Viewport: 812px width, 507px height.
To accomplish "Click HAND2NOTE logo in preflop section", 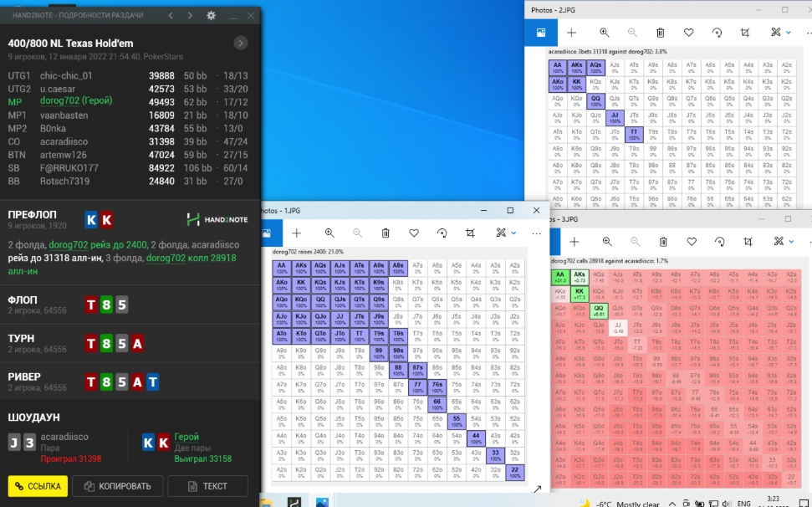I will [x=217, y=219].
